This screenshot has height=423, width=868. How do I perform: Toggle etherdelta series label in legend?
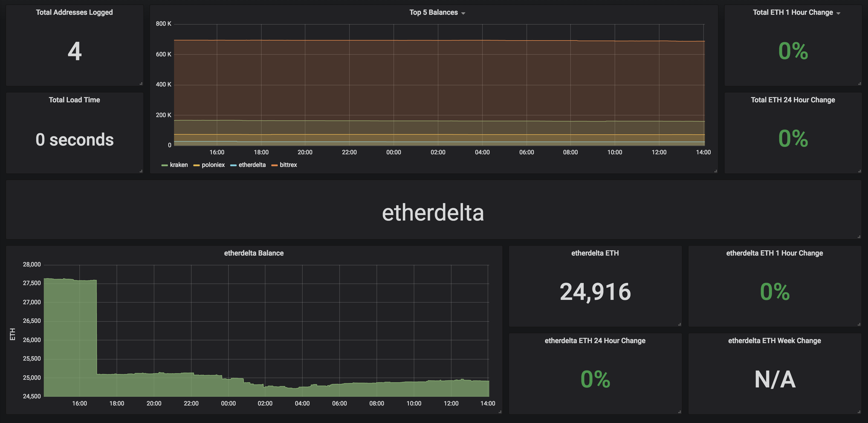[252, 165]
